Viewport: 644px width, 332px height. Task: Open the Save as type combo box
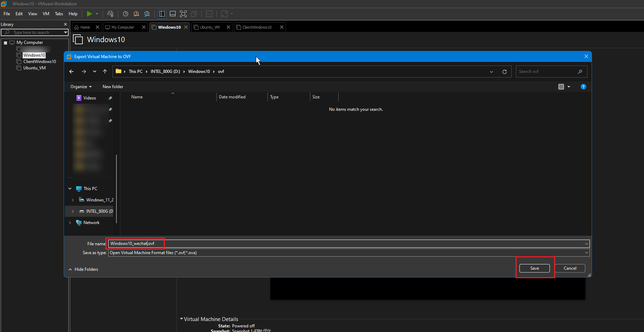point(349,253)
